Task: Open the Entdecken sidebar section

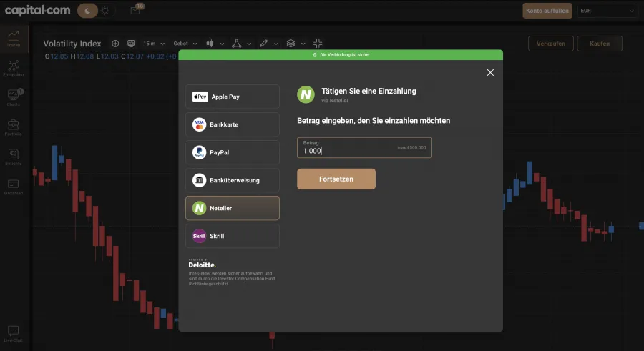Action: tap(14, 69)
